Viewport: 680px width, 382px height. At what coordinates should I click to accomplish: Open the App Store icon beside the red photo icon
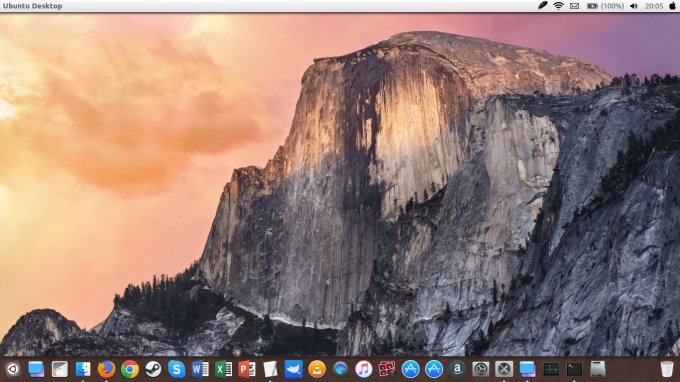[x=410, y=369]
